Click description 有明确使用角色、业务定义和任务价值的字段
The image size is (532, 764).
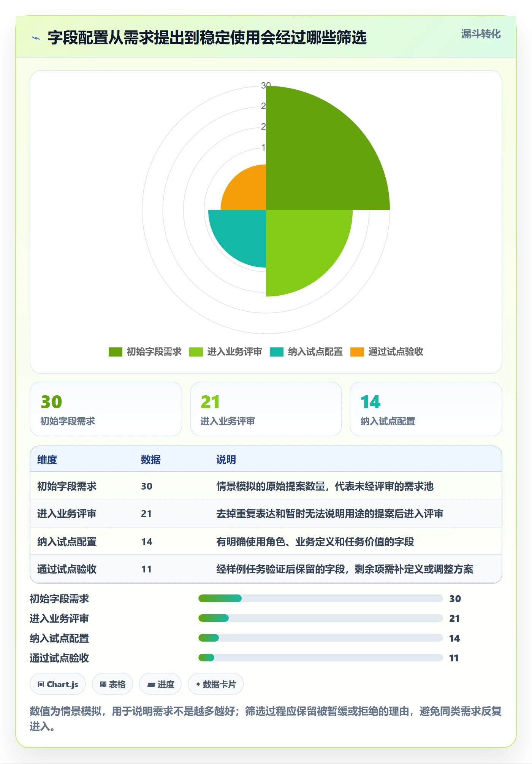click(x=315, y=542)
